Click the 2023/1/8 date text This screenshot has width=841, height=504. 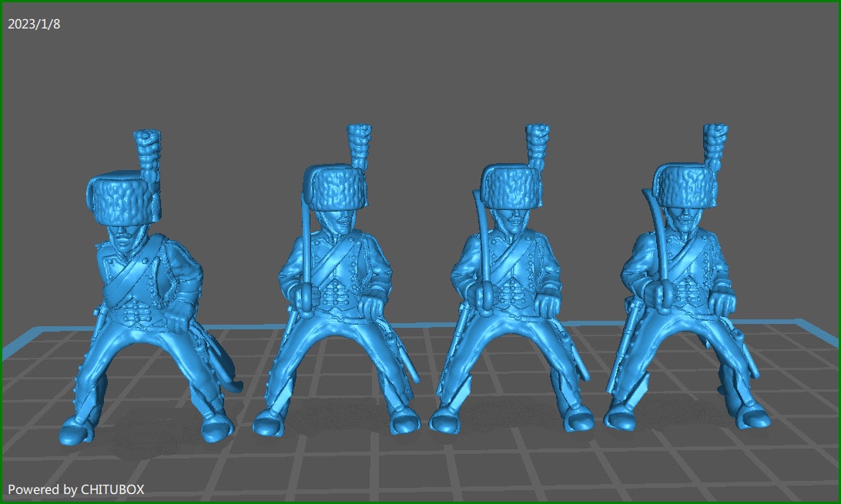click(x=34, y=24)
